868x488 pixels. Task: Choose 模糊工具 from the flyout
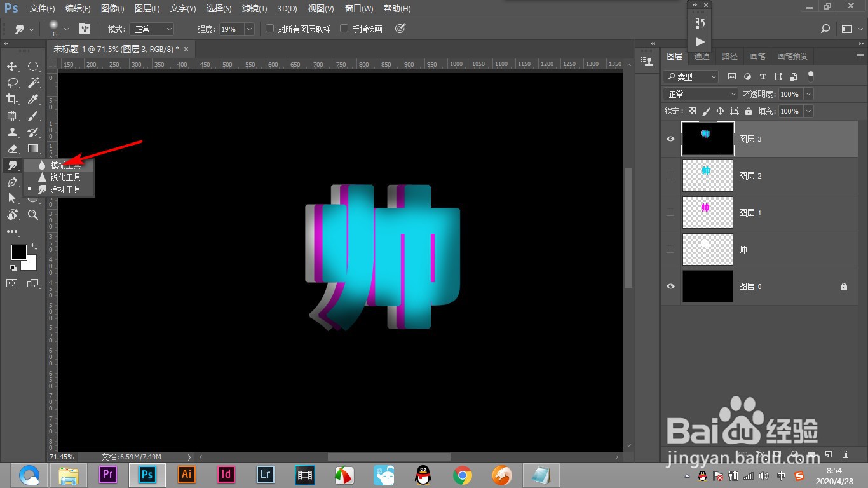click(65, 165)
